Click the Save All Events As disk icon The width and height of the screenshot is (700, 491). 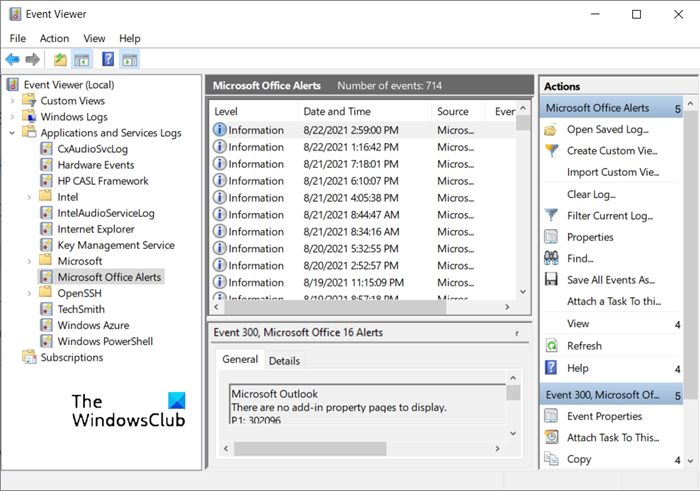551,280
